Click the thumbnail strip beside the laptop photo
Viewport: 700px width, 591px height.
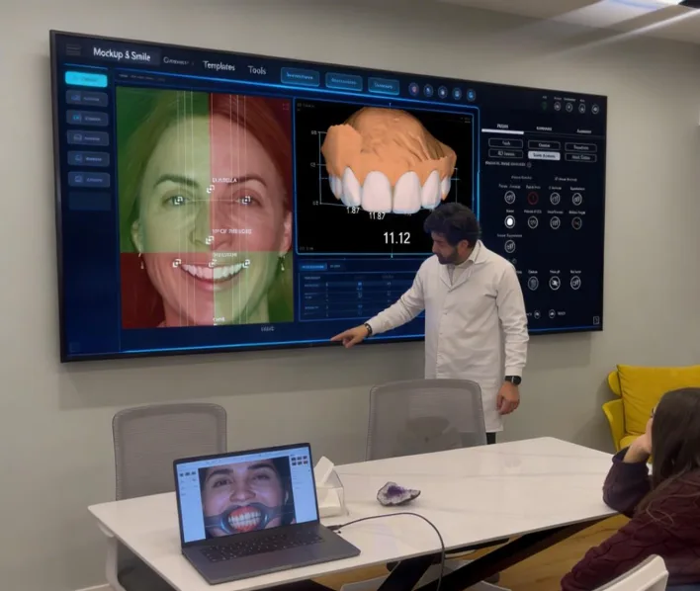point(300,460)
